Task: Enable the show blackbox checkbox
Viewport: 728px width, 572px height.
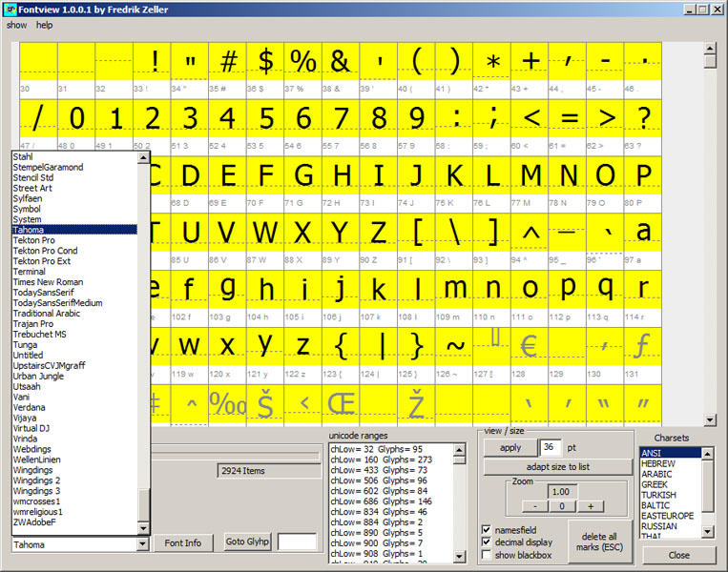Action: (486, 555)
